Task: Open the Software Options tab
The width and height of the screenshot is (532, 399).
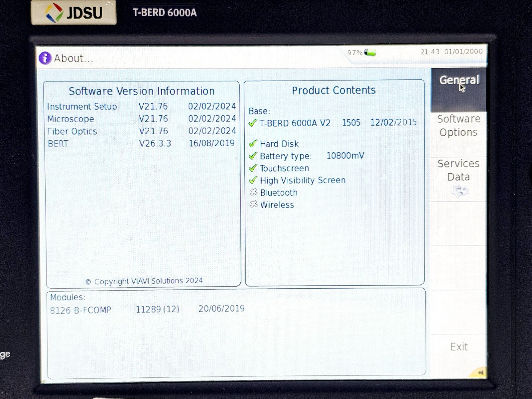Action: [x=459, y=126]
